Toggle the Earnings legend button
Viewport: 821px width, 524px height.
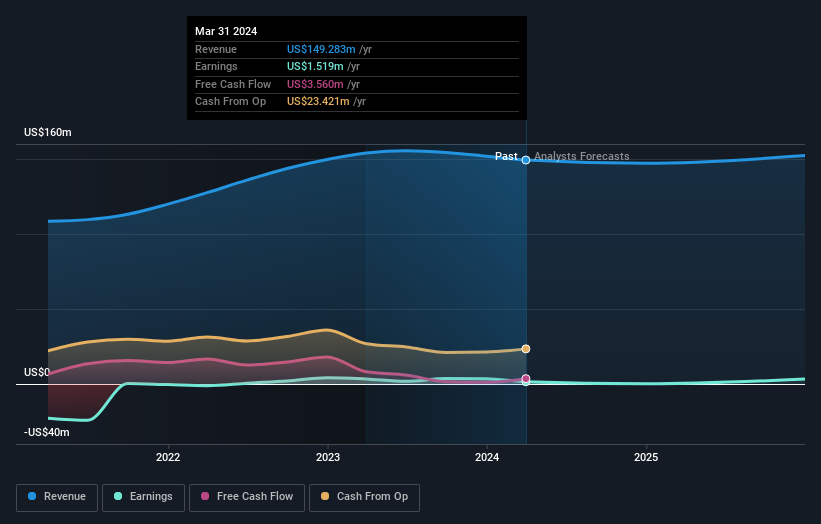coord(143,497)
